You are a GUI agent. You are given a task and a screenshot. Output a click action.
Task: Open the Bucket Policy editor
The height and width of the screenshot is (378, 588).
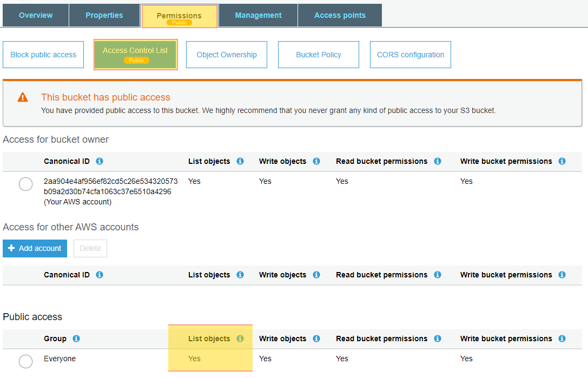click(319, 55)
